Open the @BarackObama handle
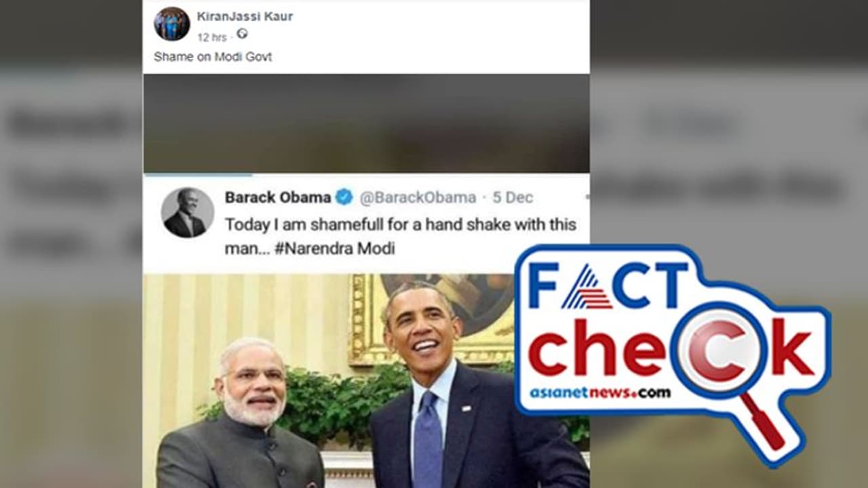868x488 pixels. (x=417, y=197)
